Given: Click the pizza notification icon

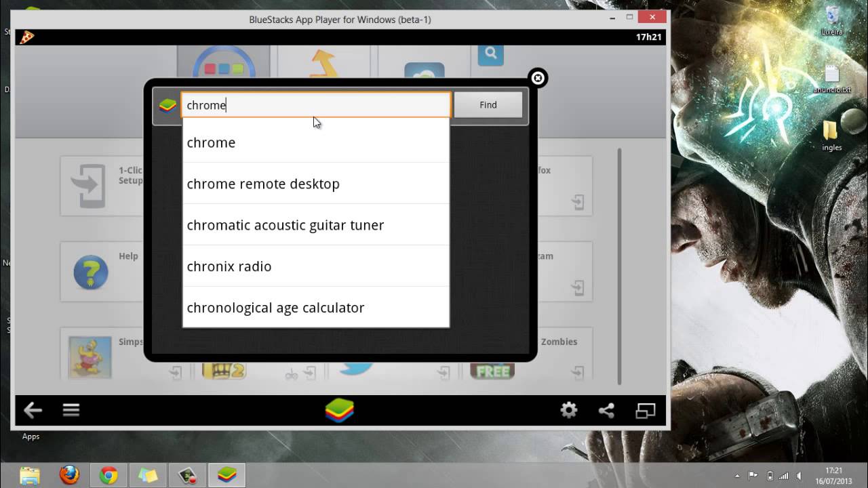Looking at the screenshot, I should (x=26, y=37).
